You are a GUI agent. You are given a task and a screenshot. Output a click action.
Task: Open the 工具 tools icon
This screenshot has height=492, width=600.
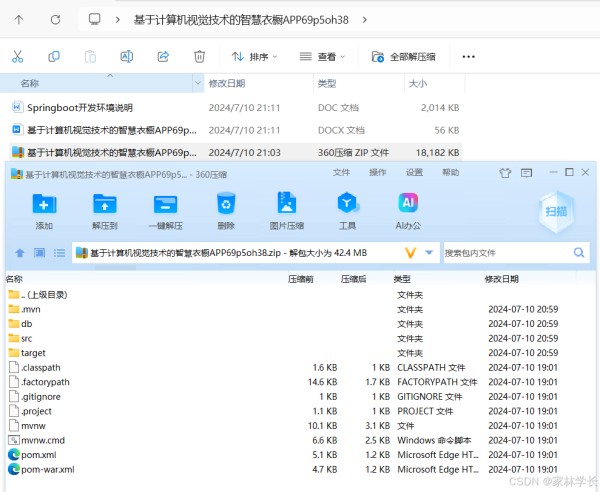[347, 202]
